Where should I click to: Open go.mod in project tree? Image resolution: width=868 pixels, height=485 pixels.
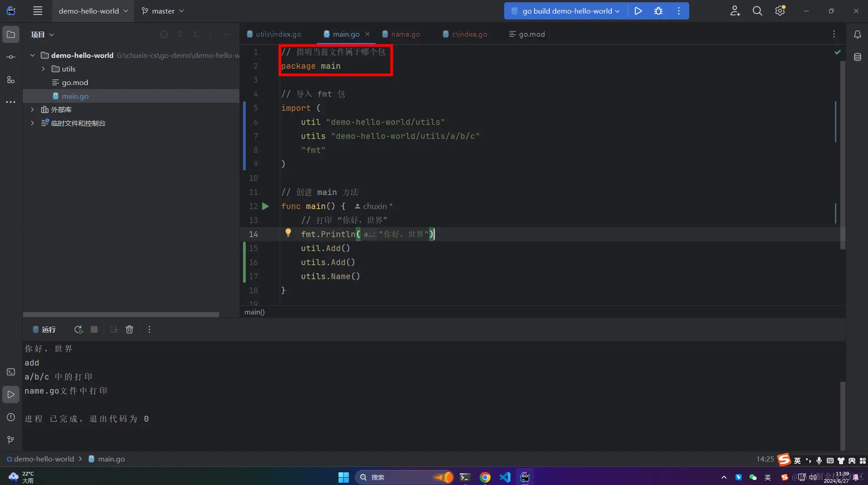coord(75,82)
